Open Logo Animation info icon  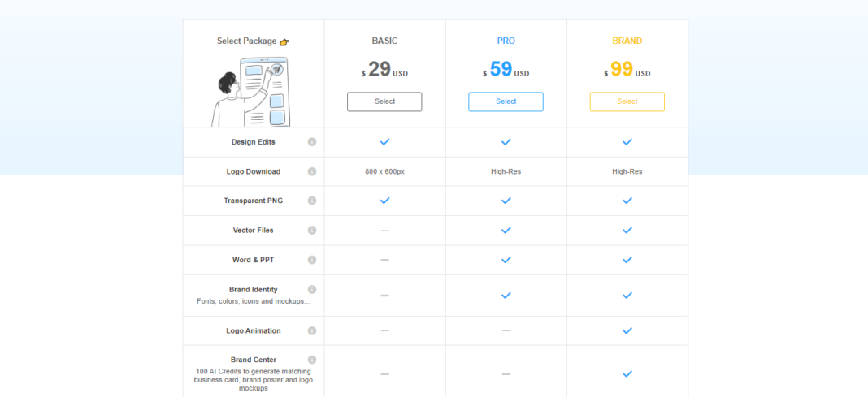(x=312, y=330)
